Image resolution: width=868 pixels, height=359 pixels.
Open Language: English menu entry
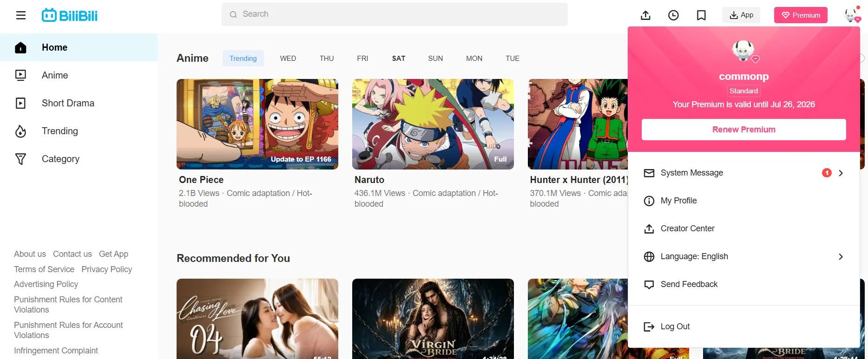[x=744, y=256]
